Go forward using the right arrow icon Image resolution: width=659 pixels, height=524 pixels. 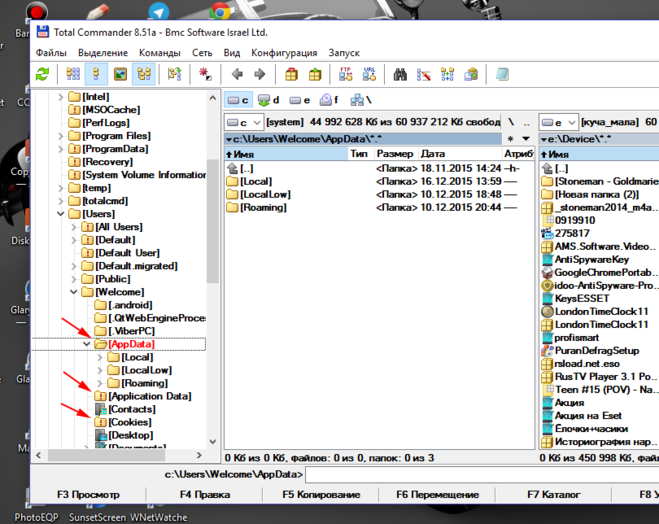[x=260, y=74]
